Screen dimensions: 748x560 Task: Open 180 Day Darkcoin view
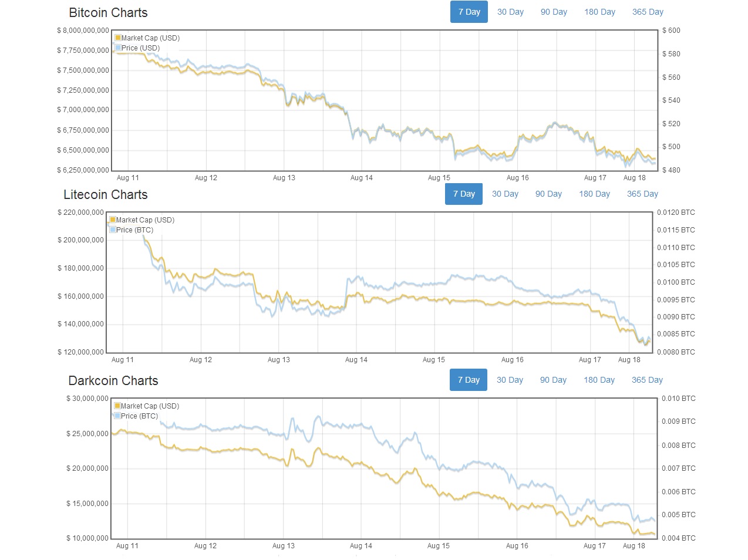coord(599,380)
